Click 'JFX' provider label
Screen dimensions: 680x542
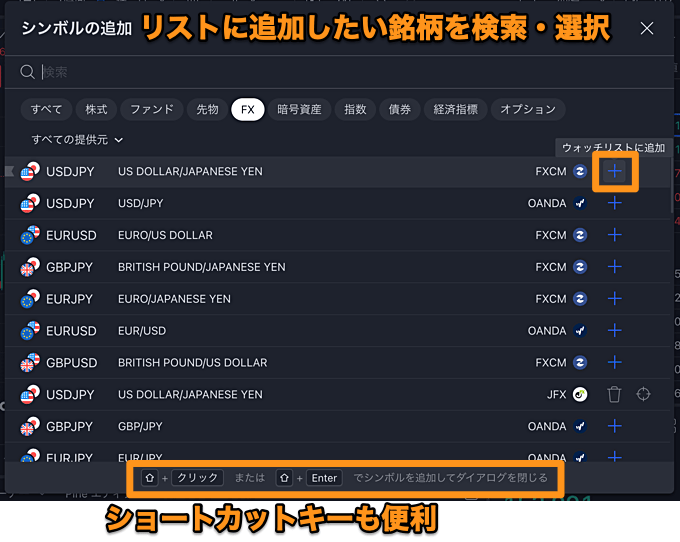click(556, 395)
